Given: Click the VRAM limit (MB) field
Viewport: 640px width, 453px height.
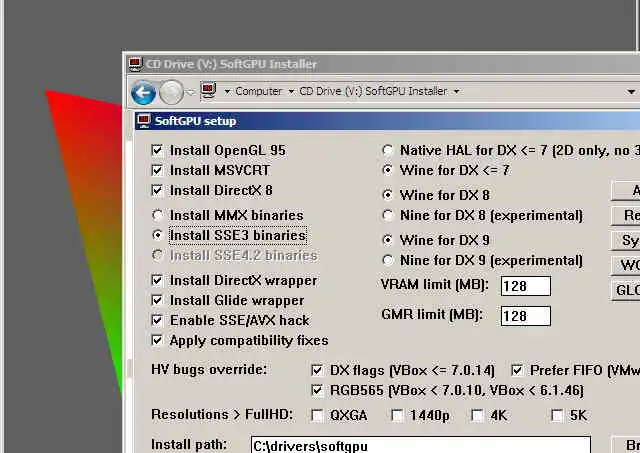Looking at the screenshot, I should 526,286.
